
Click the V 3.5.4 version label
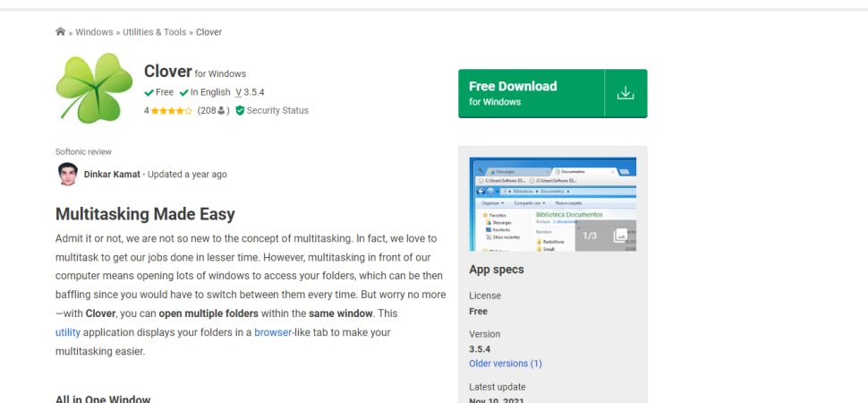click(x=250, y=92)
